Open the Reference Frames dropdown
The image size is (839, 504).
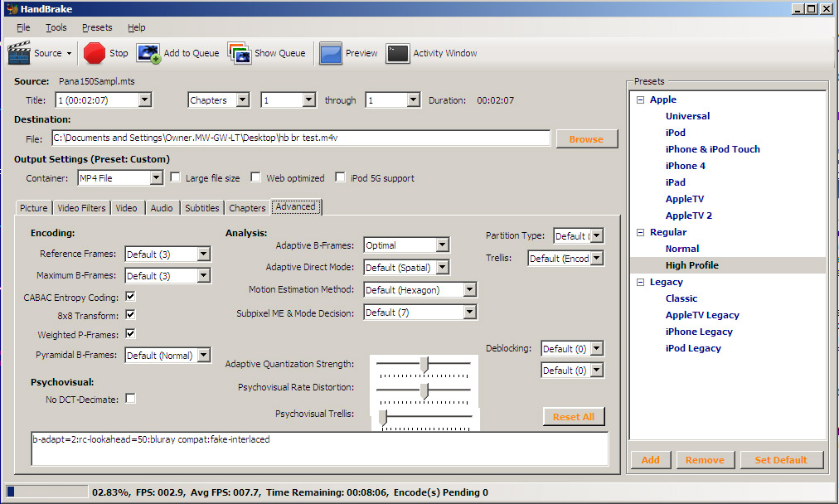[x=168, y=254]
